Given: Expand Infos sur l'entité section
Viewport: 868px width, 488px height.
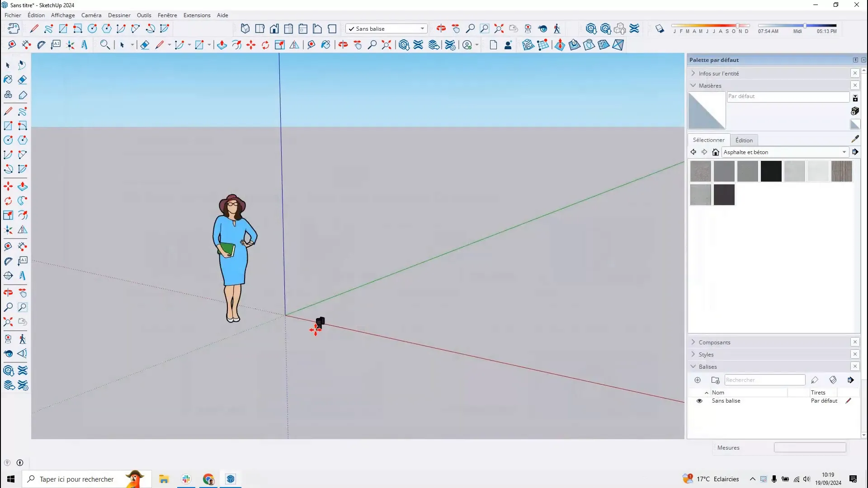Looking at the screenshot, I should point(693,73).
